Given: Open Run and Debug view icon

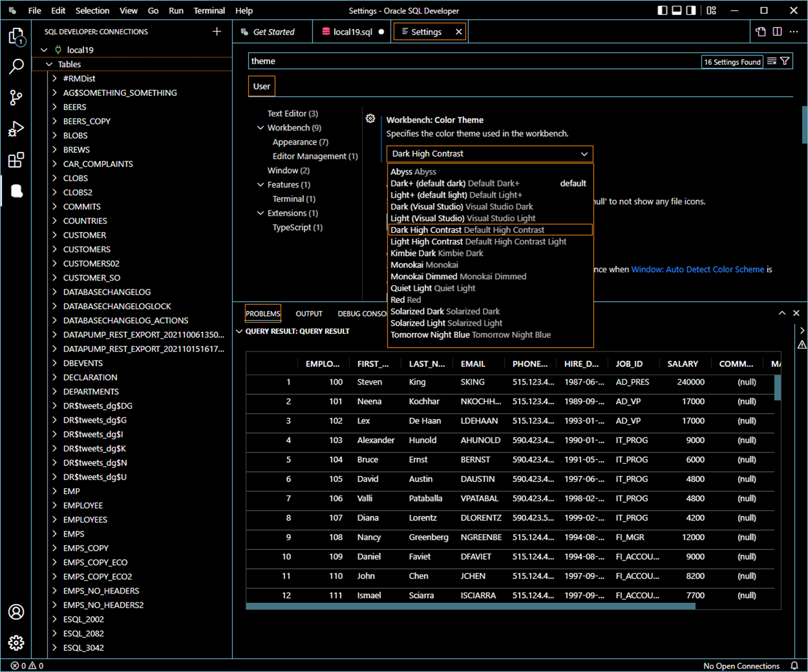Looking at the screenshot, I should pos(16,129).
